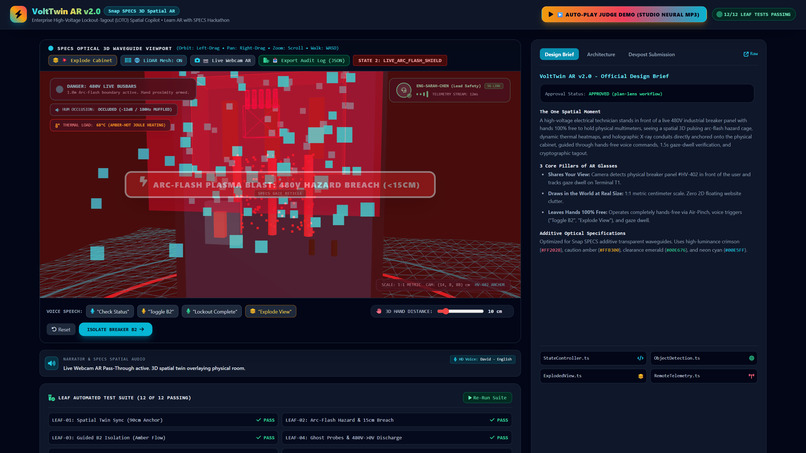
Task: Open the HD Voice David English selector
Action: [x=483, y=359]
